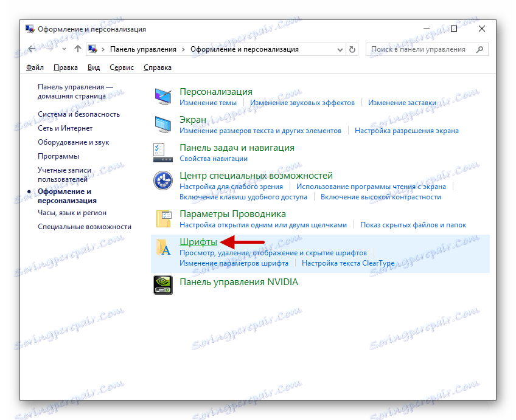This screenshot has width=516, height=420.
Task: Open the Персонализация icon
Action: tap(162, 95)
